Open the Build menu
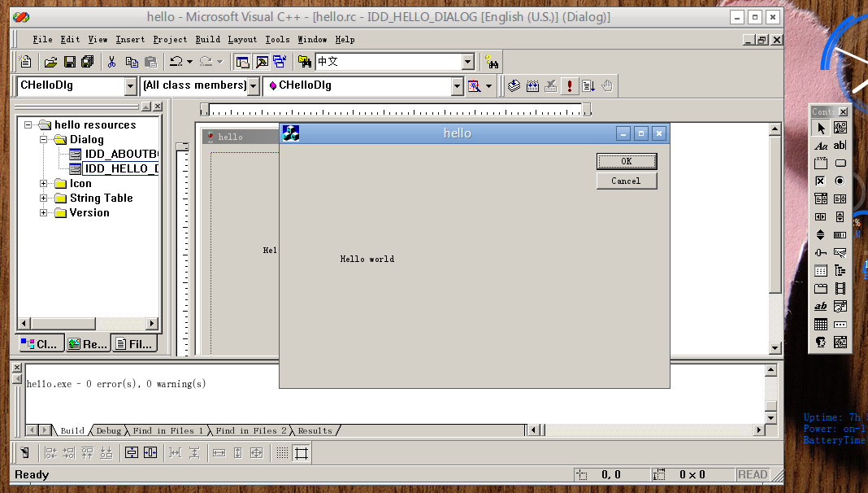Viewport: 868px width, 493px height. pos(207,39)
